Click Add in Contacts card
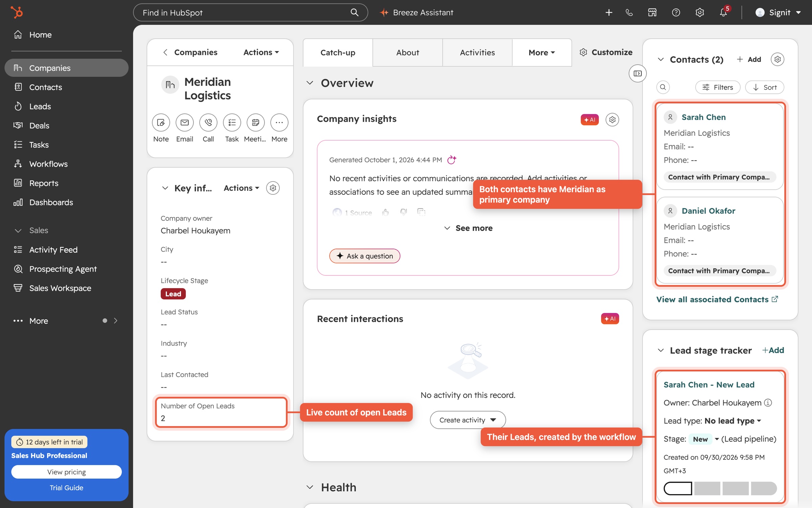Image resolution: width=812 pixels, height=508 pixels. pyautogui.click(x=749, y=59)
